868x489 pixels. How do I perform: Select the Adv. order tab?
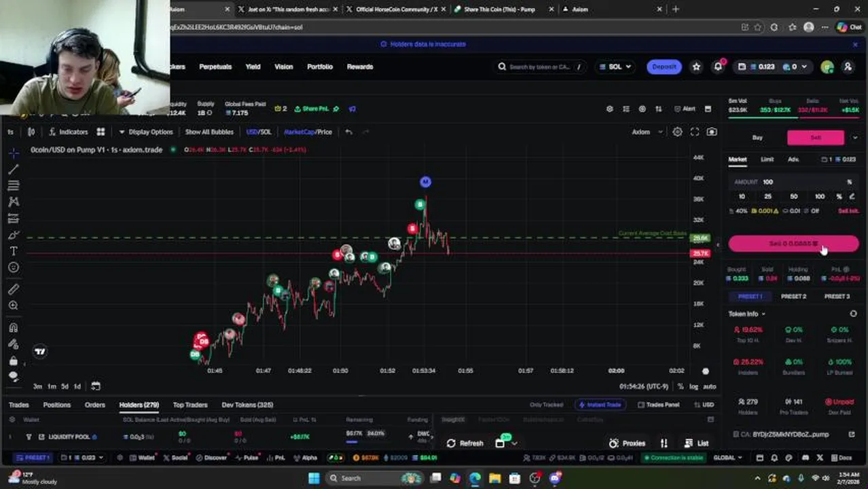click(x=793, y=160)
